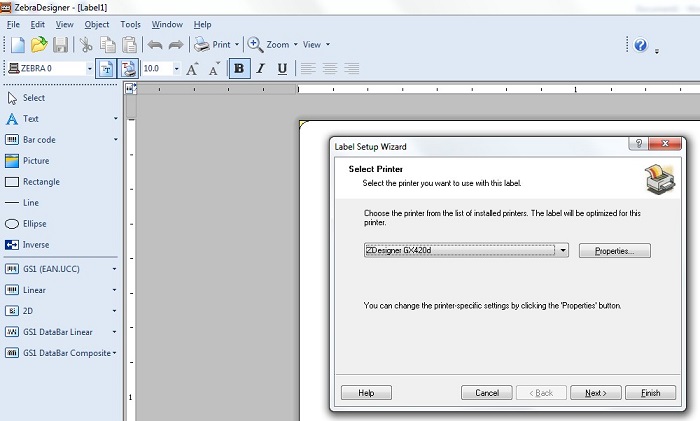Toggle Italic formatting
700x421 pixels.
(261, 68)
